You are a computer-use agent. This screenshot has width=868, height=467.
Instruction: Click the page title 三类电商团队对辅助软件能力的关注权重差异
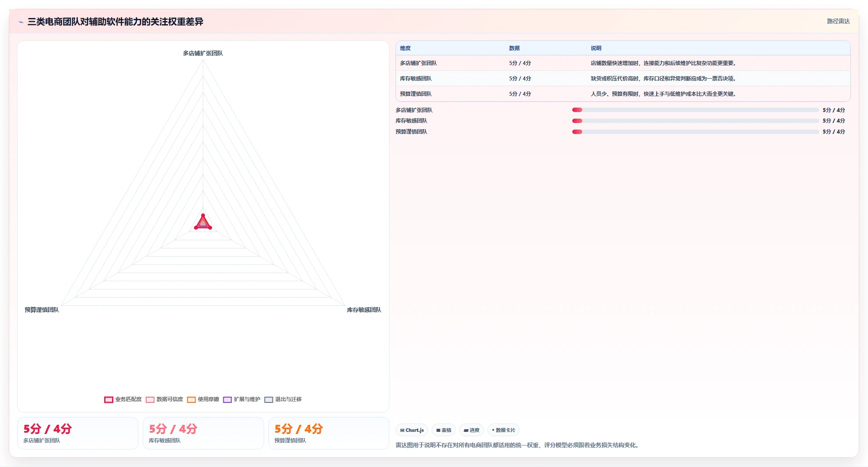pos(115,22)
